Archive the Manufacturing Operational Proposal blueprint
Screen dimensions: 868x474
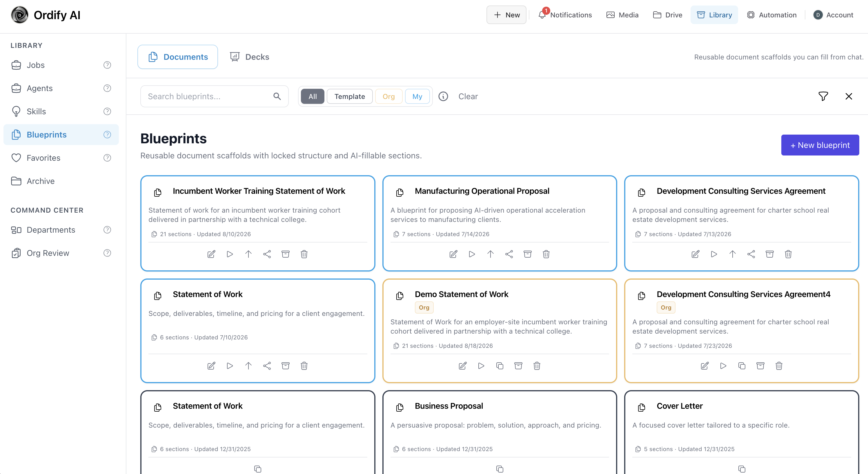527,254
